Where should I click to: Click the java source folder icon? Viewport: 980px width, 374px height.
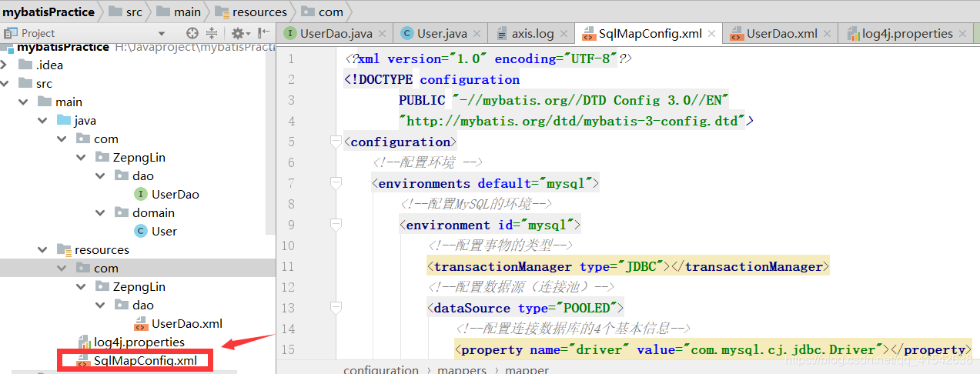pos(64,120)
